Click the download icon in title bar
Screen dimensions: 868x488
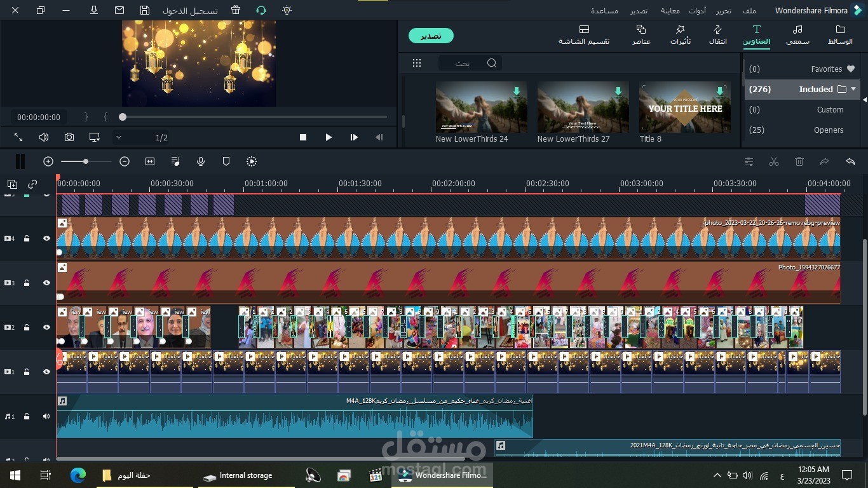coord(94,10)
